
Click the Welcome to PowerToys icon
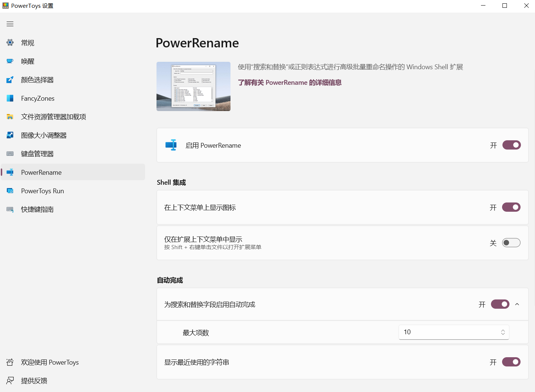click(x=10, y=362)
